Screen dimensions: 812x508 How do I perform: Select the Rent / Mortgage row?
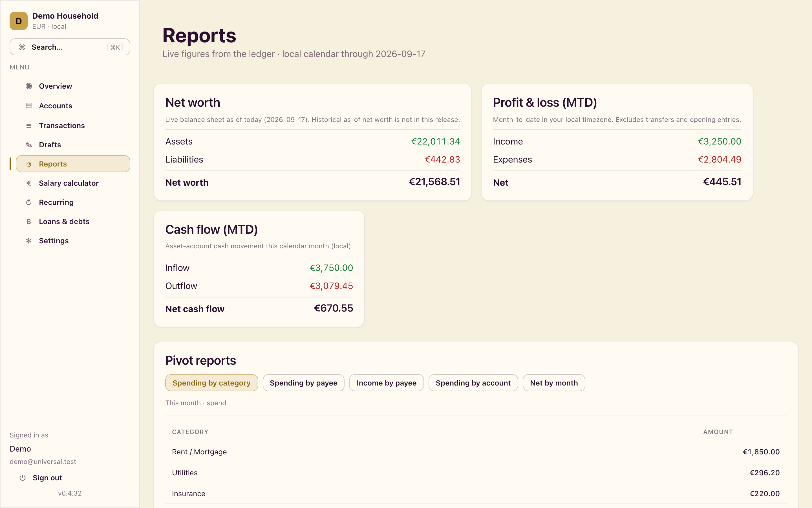[475, 452]
